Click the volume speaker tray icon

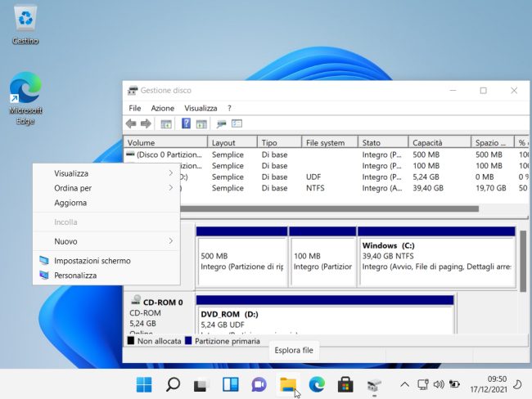tap(439, 384)
